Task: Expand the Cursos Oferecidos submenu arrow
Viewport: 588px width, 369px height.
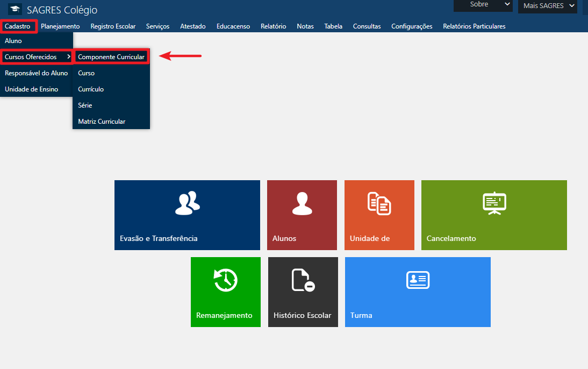Action: pyautogui.click(x=68, y=57)
